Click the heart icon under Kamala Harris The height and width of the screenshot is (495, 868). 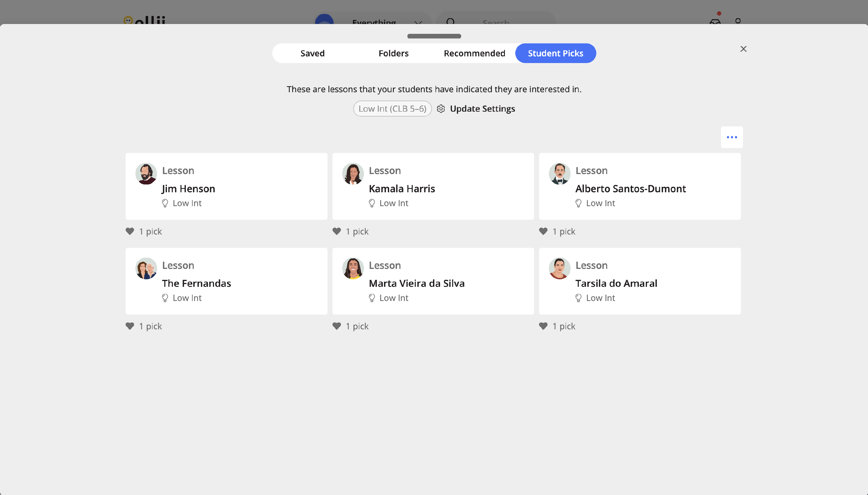click(337, 232)
